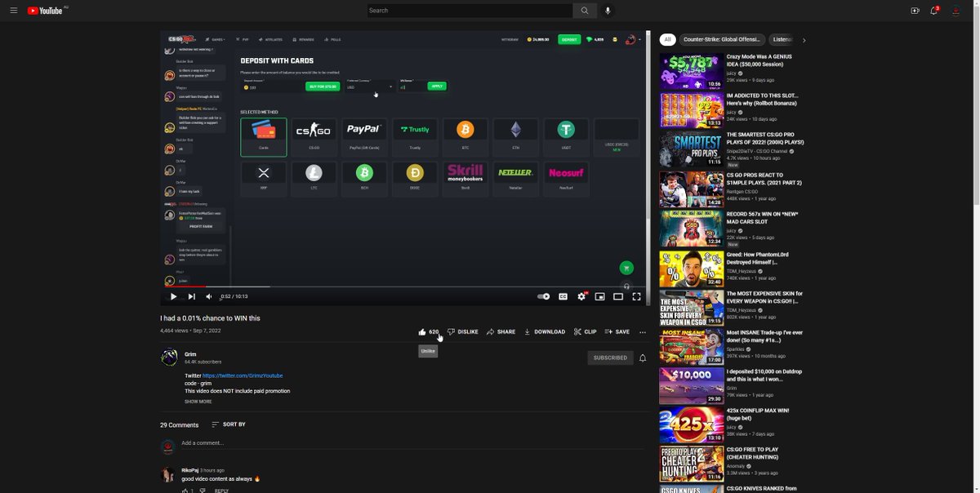
Task: Click the in-video Neosurf method
Action: tap(566, 178)
